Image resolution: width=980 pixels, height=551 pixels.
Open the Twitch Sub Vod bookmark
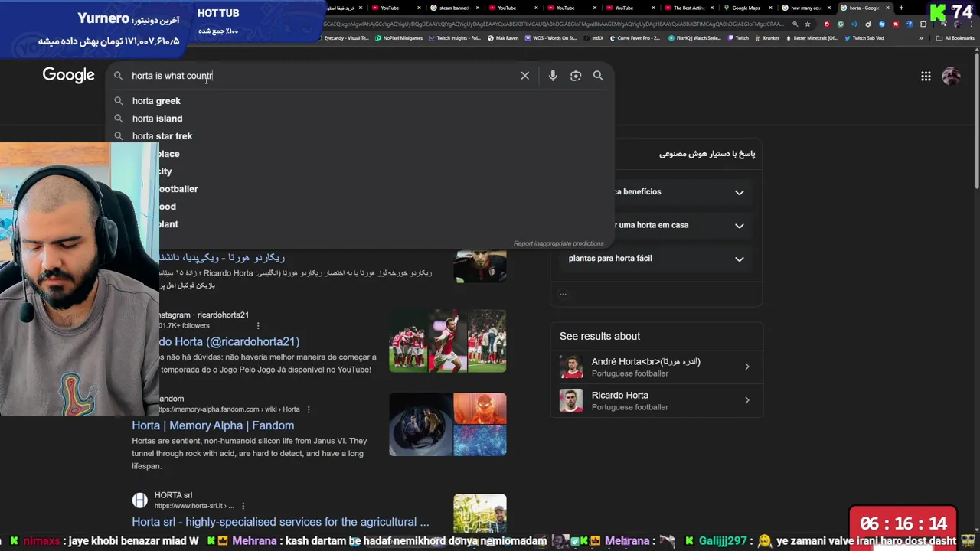tap(864, 38)
